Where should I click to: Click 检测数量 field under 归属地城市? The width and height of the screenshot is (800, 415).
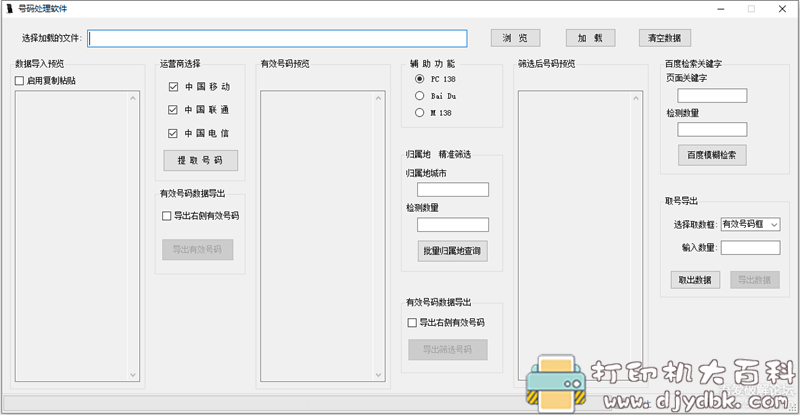[x=453, y=225]
